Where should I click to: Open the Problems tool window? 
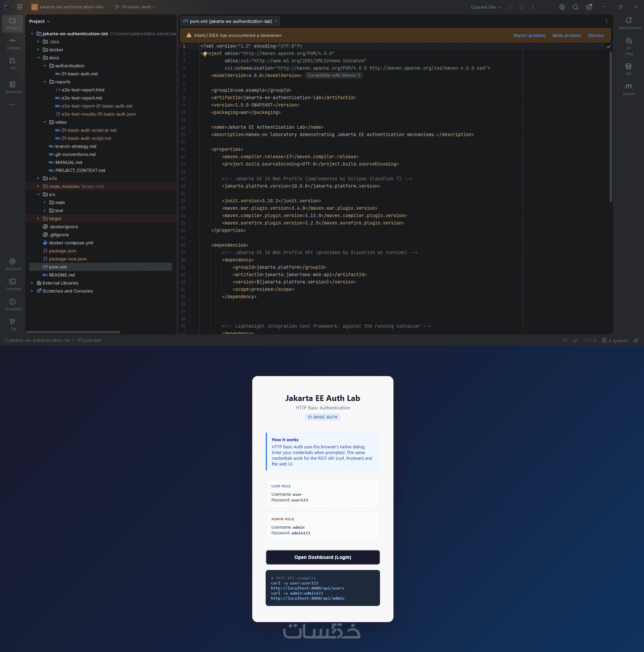click(x=13, y=304)
